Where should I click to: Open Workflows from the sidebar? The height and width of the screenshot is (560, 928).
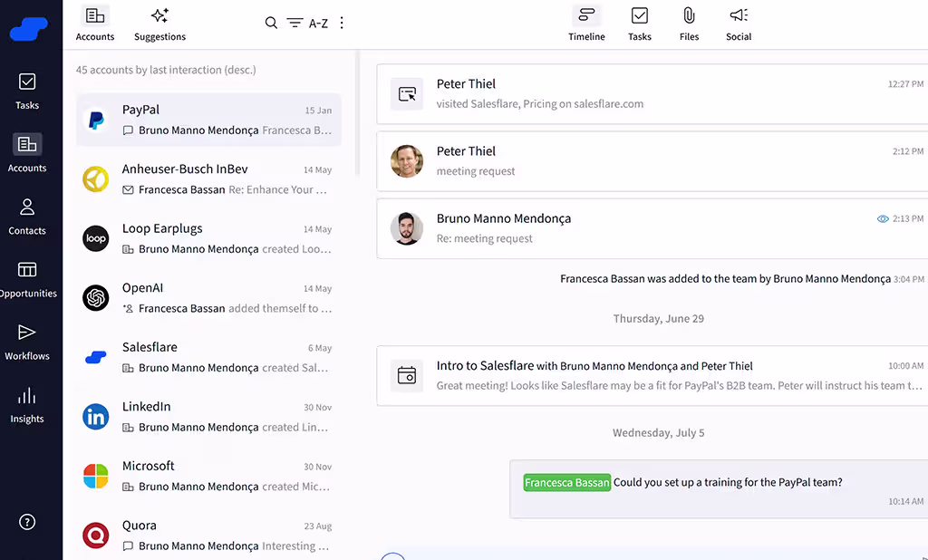click(27, 343)
